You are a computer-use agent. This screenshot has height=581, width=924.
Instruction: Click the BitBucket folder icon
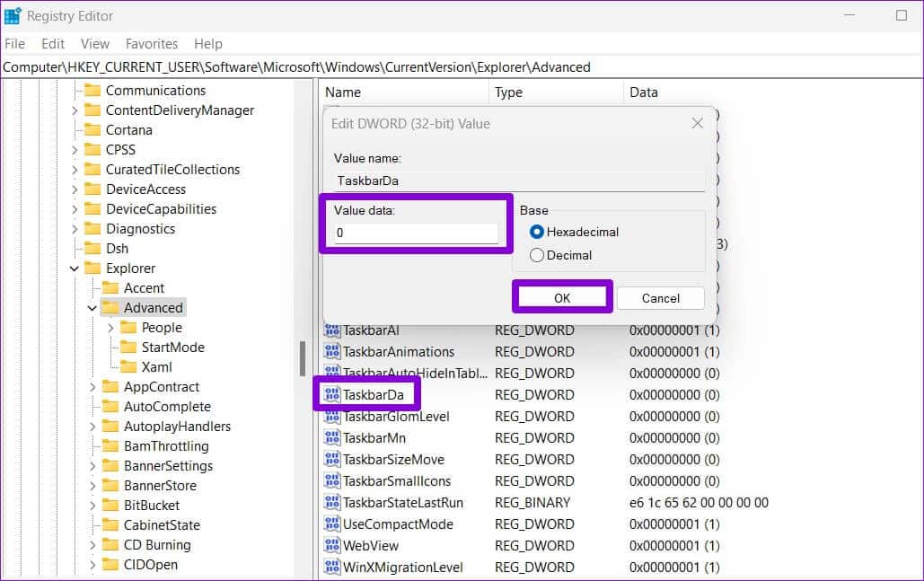click(110, 505)
